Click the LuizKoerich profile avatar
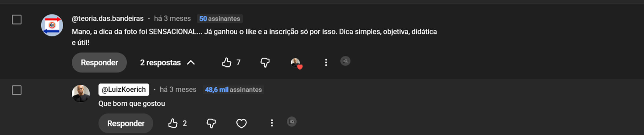 pos(81,93)
